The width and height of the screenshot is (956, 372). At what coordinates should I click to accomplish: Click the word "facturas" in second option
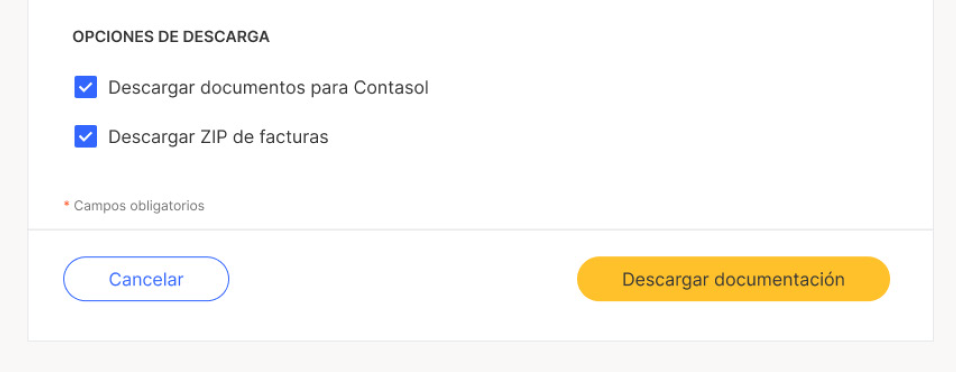click(x=294, y=137)
